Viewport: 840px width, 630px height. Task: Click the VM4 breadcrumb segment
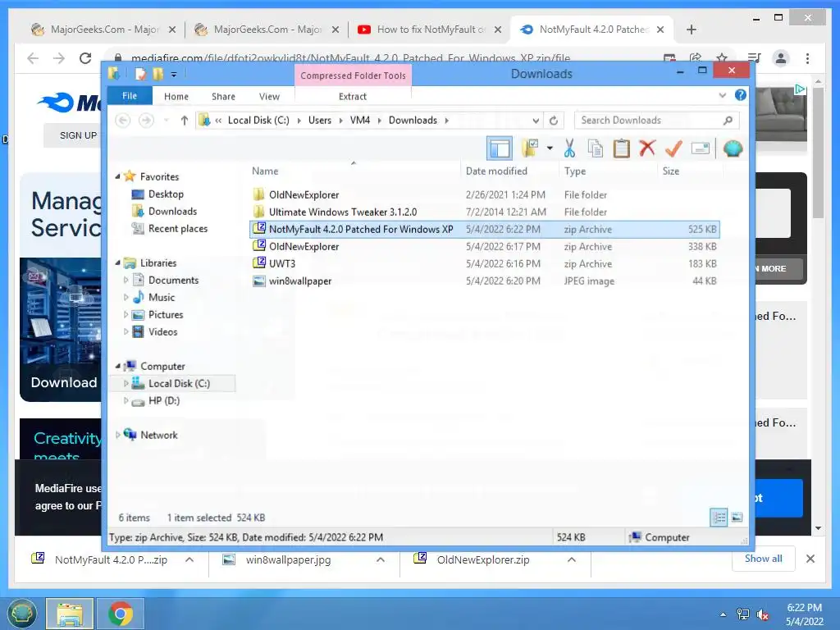(360, 121)
